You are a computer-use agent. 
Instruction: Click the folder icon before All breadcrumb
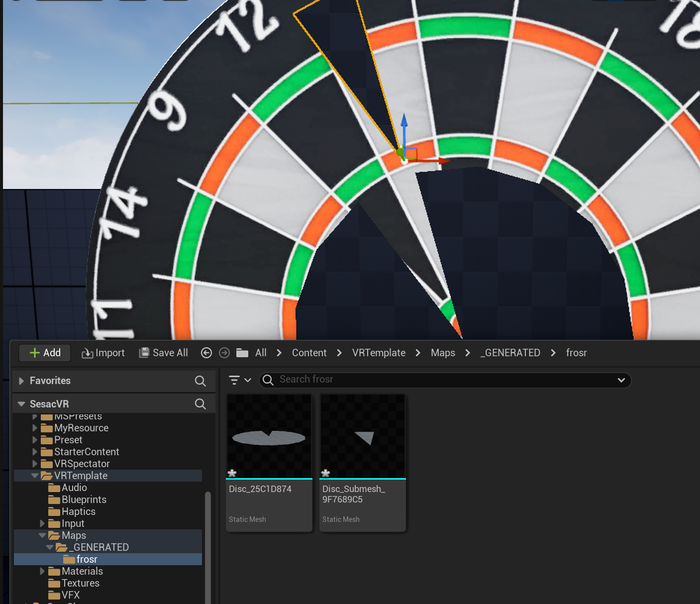242,353
